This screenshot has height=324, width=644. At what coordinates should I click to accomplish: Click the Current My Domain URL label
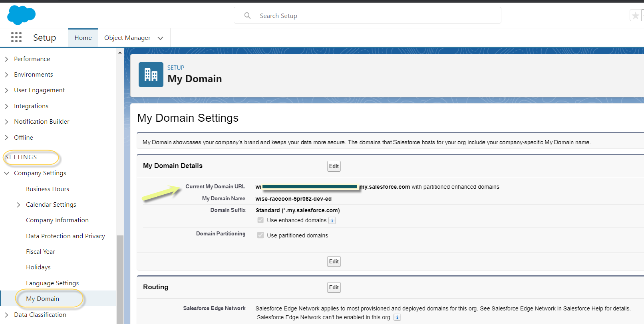[215, 186]
